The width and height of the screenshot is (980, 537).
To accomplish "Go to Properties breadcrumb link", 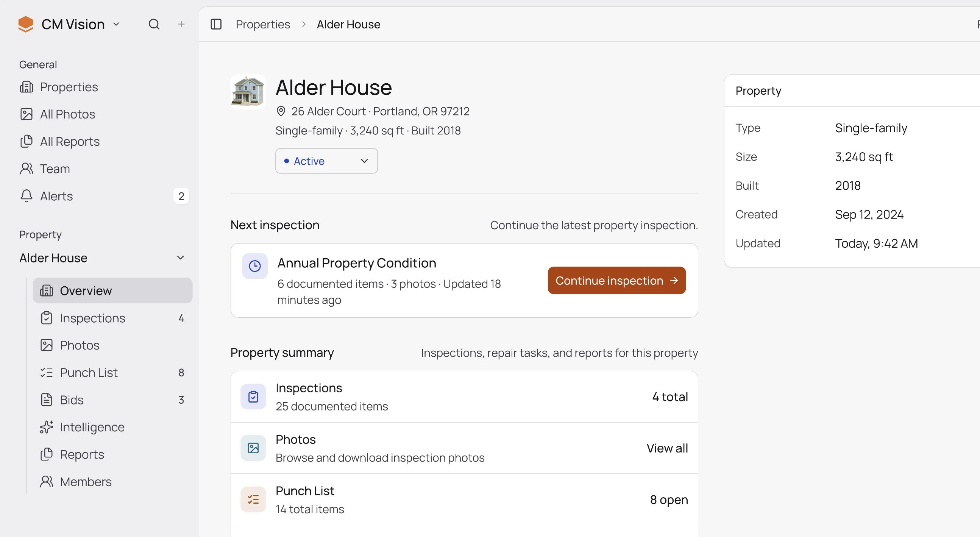I will click(263, 24).
